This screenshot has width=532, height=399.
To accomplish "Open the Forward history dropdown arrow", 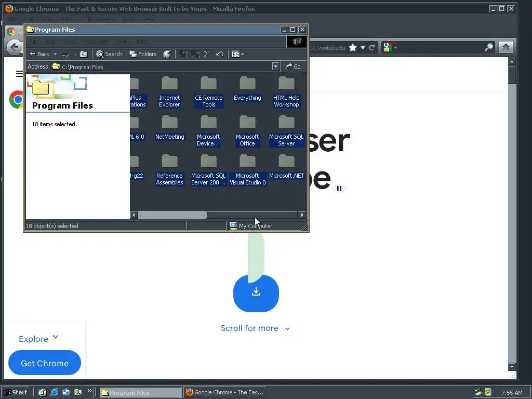I will (75, 54).
